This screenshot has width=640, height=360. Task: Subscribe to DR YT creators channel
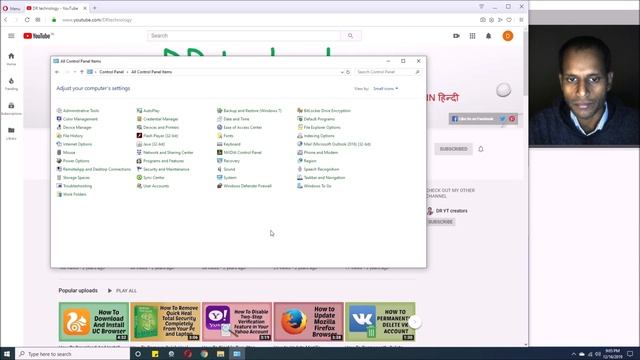tap(440, 222)
